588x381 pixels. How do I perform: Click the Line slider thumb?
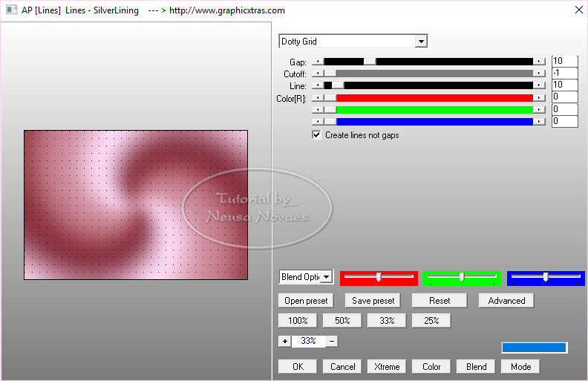(x=338, y=85)
